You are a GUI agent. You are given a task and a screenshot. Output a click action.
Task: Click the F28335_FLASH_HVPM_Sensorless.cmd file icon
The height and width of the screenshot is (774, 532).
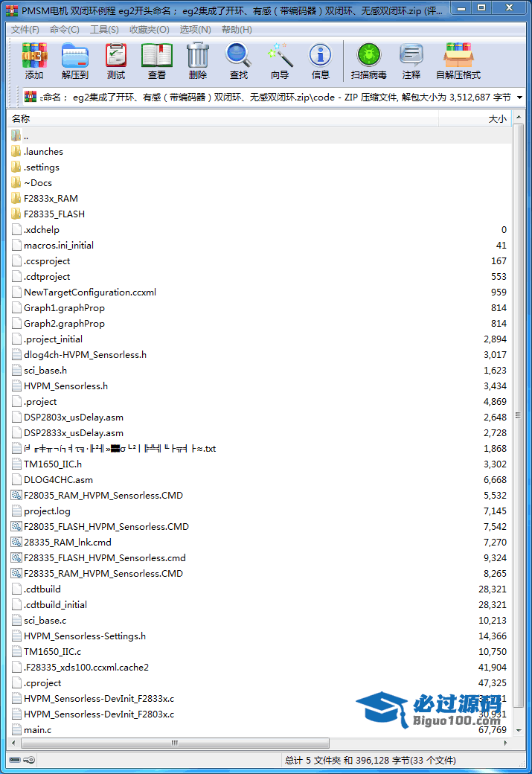pos(16,557)
